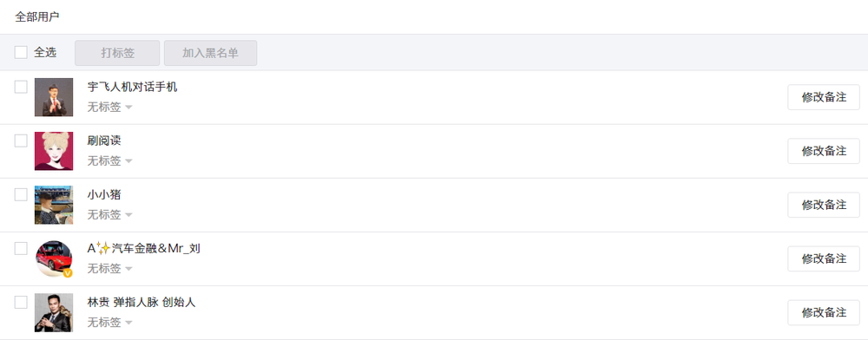Tick the 全选 select-all checkbox
868x340 pixels.
tap(21, 53)
